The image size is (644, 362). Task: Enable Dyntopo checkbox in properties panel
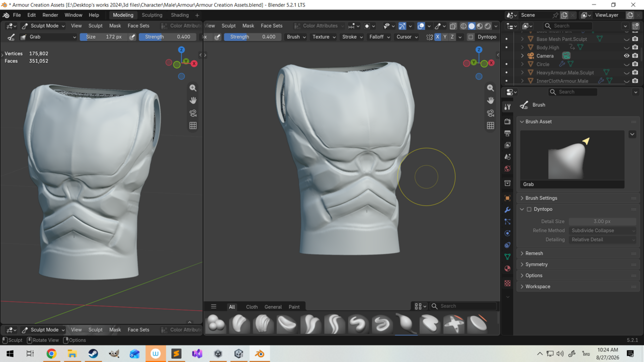click(x=529, y=209)
